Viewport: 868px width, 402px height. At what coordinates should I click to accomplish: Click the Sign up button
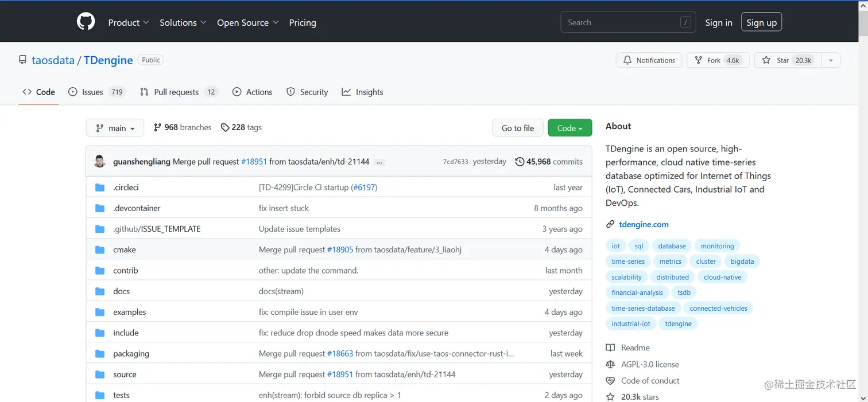pyautogui.click(x=761, y=22)
